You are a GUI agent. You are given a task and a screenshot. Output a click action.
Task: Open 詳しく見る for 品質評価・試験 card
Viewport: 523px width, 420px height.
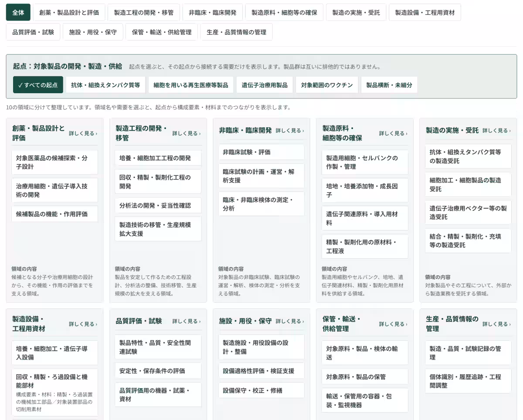click(187, 321)
